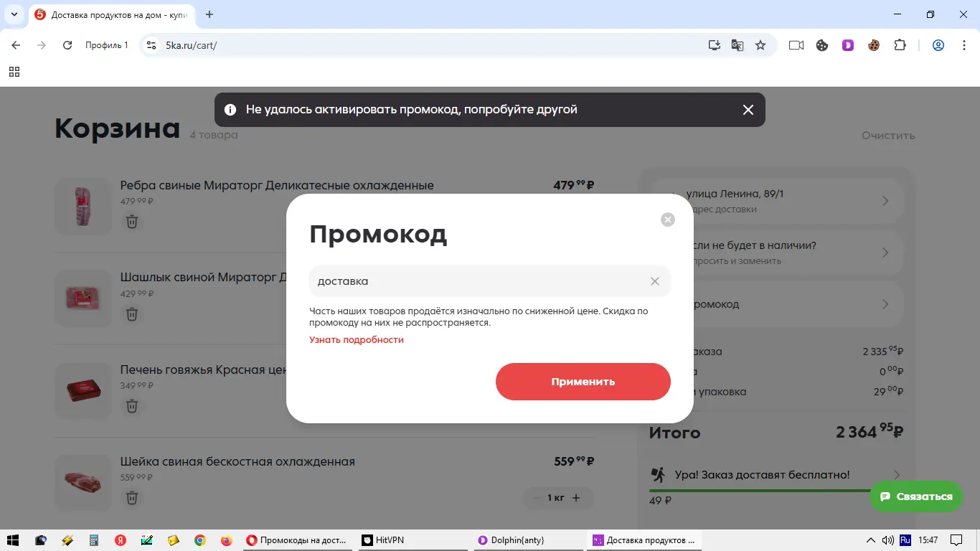Screen dimensions: 980x551
Task: Open the Шейка свиная product thumbnail
Action: pos(83,482)
